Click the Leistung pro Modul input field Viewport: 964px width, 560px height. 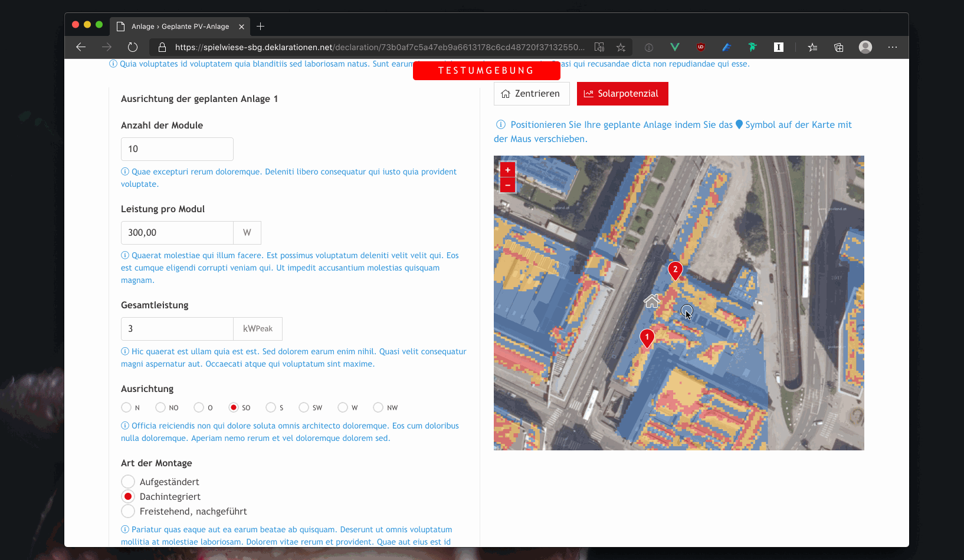[177, 233]
